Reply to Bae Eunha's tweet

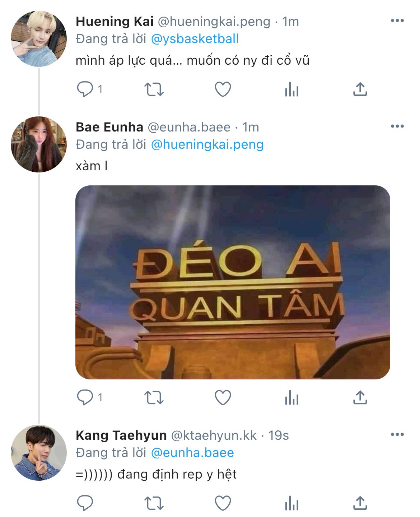click(85, 397)
